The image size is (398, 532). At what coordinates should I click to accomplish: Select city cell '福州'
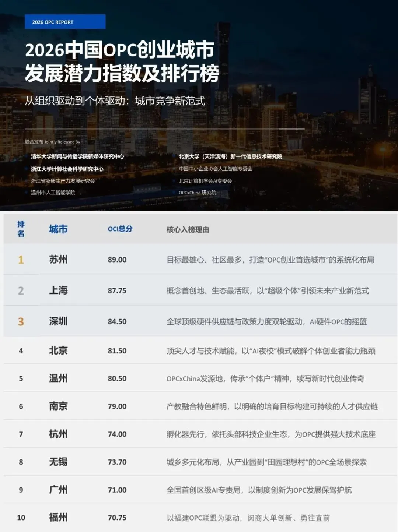(58, 517)
